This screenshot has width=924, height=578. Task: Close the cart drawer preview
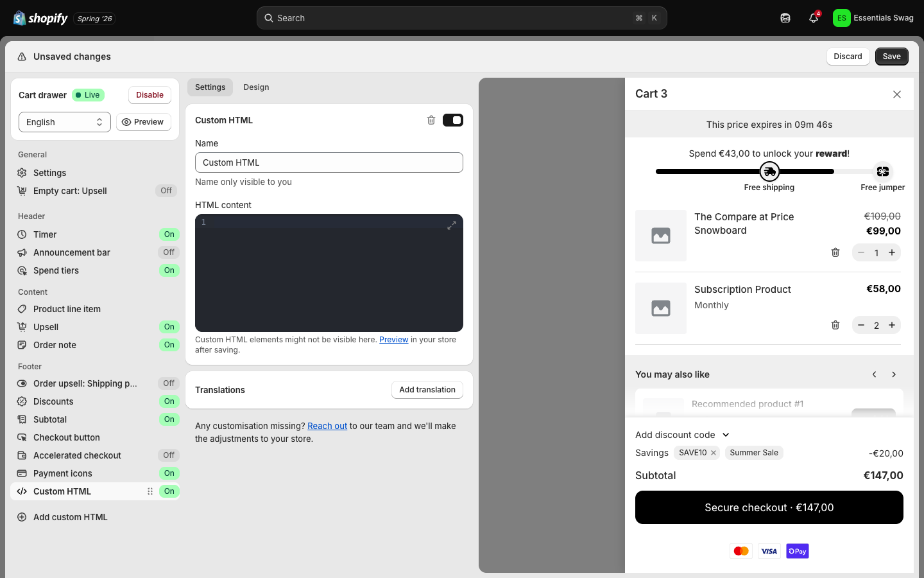[x=897, y=94]
